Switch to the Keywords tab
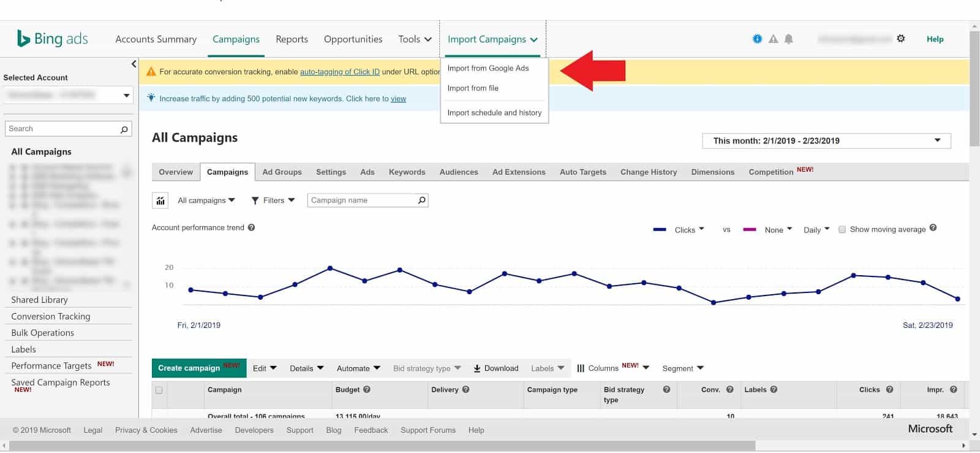Viewport: 980px width, 453px height. 407,172
